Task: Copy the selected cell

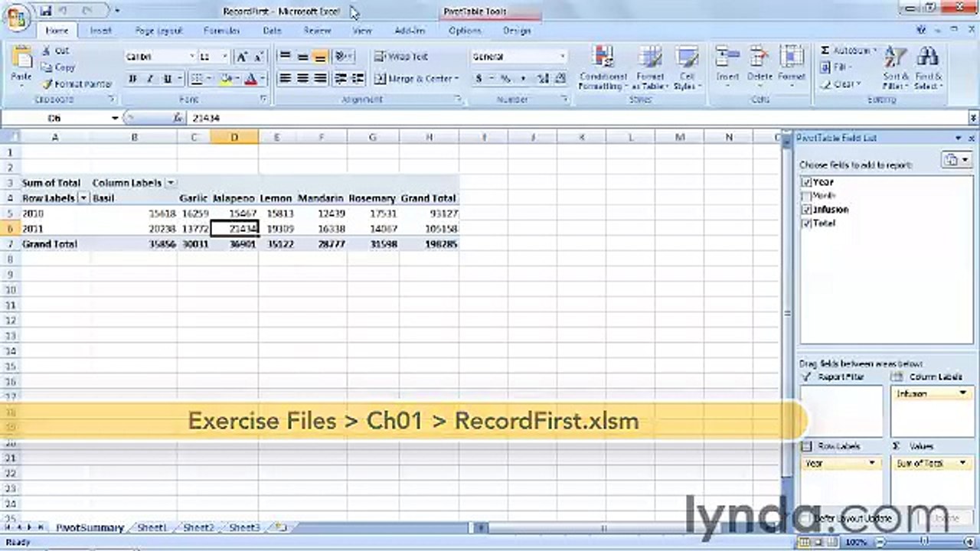Action: [58, 67]
